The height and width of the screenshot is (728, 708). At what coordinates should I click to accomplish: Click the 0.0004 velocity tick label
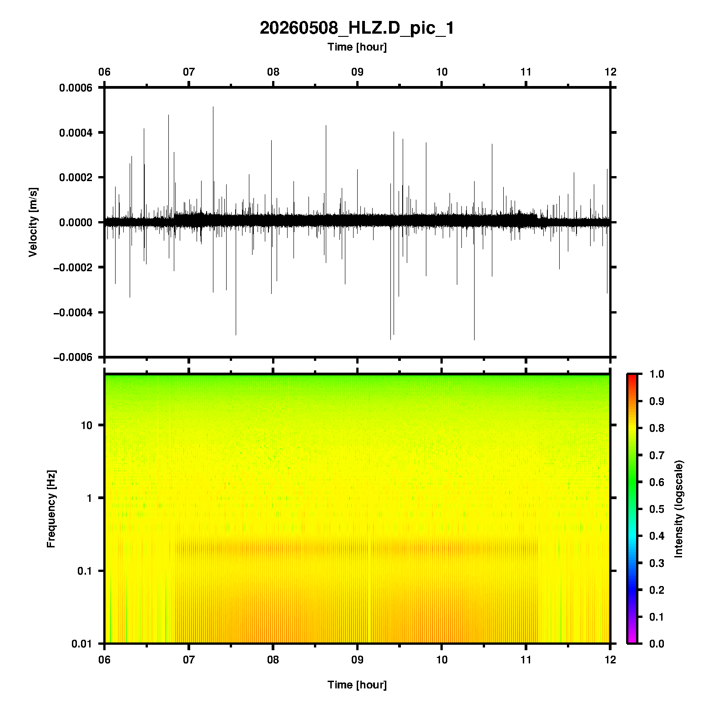click(76, 132)
